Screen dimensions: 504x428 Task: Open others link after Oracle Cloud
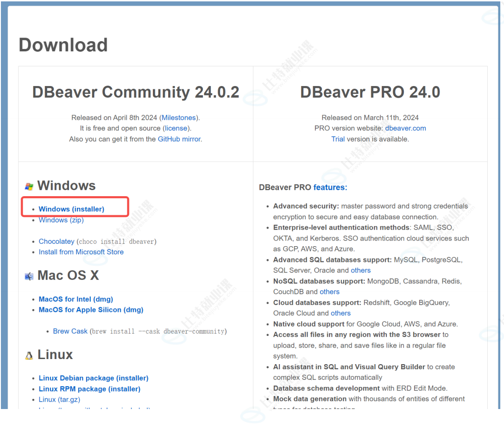tap(341, 313)
